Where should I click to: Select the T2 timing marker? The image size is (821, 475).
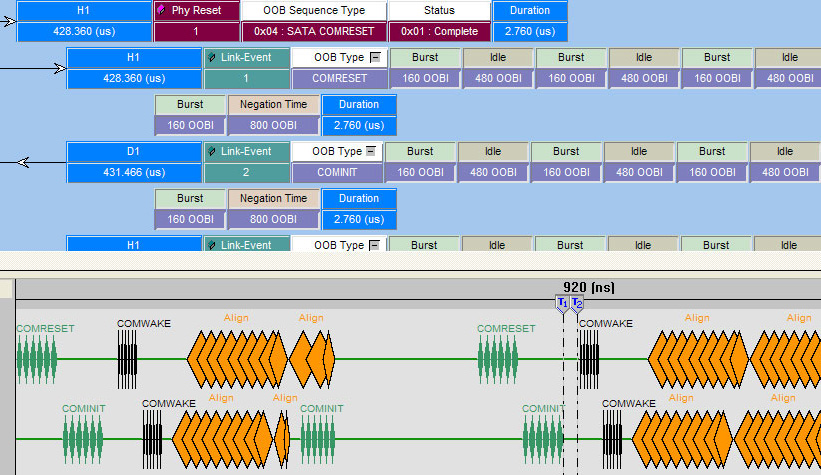[x=577, y=304]
